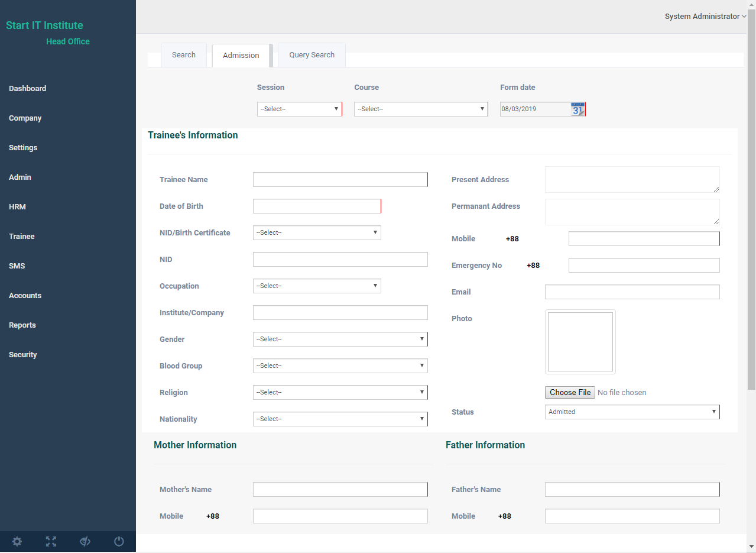Switch to the Query Search tab
Viewport: 756px width, 553px height.
coord(312,55)
